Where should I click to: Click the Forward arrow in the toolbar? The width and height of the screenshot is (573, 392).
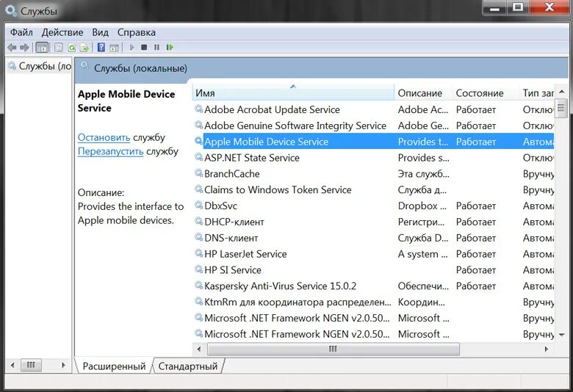(x=24, y=48)
